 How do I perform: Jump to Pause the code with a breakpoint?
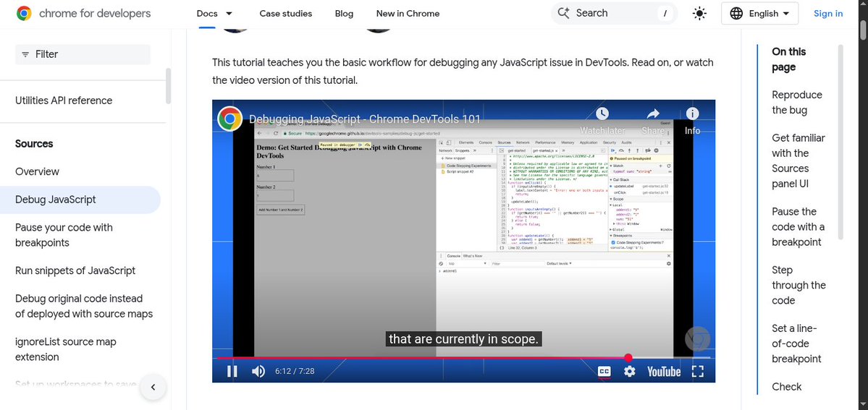pos(799,227)
